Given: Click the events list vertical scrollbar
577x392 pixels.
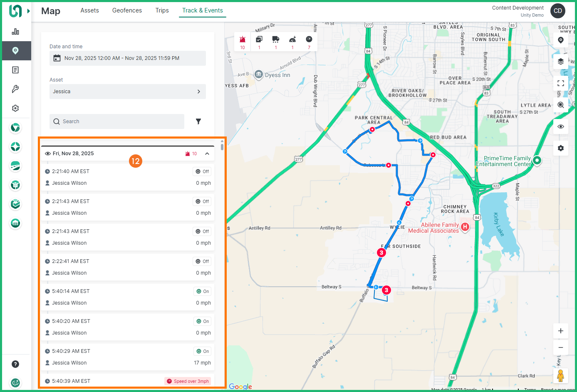Looking at the screenshot, I should (222, 146).
